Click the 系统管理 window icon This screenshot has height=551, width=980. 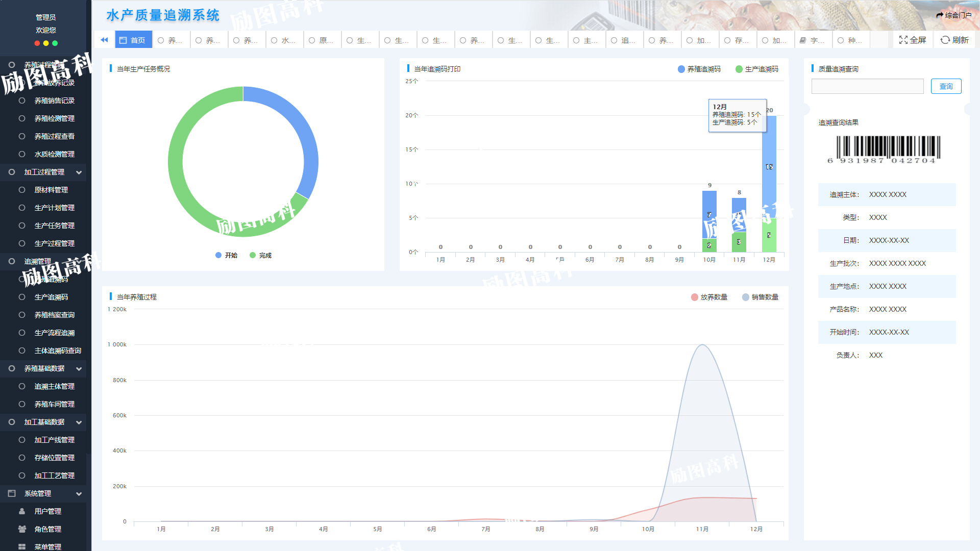12,493
